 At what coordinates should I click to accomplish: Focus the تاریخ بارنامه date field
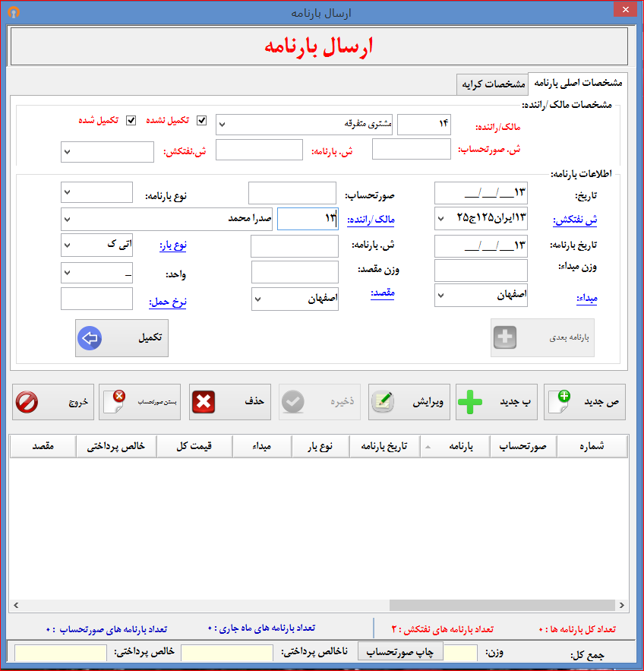tap(481, 246)
